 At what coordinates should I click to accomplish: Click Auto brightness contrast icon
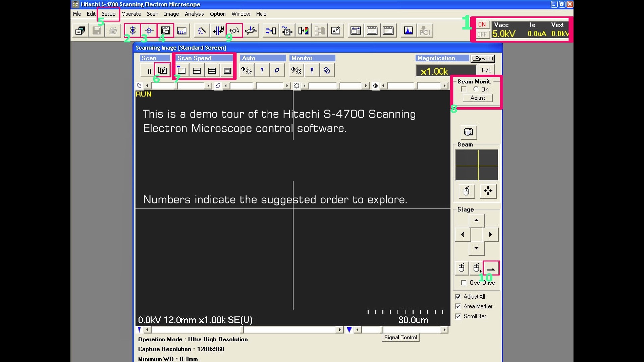[x=247, y=70]
